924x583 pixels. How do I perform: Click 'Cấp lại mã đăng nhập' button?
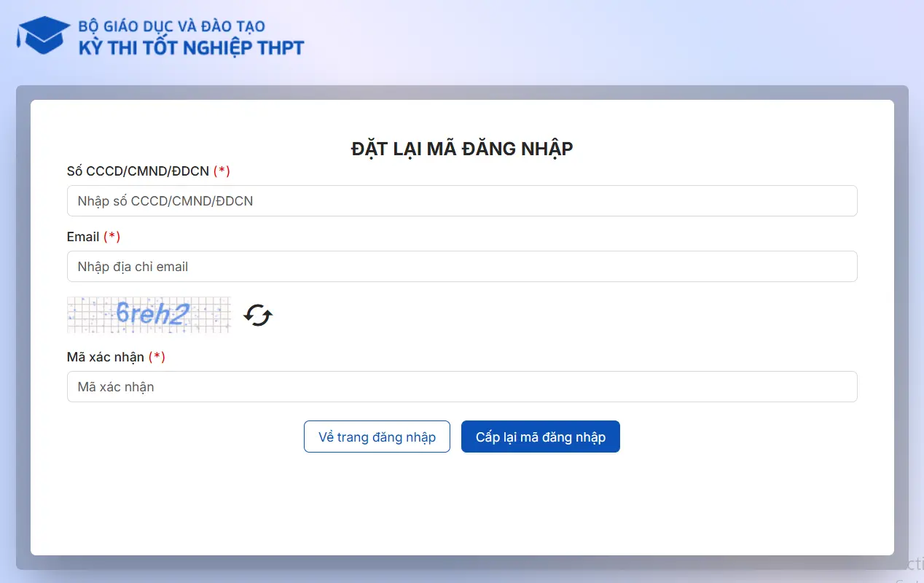click(x=540, y=437)
